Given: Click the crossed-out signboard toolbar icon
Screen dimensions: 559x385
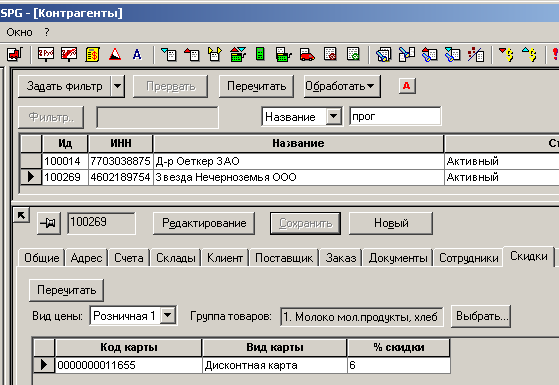Looking at the screenshot, I should (x=69, y=55).
